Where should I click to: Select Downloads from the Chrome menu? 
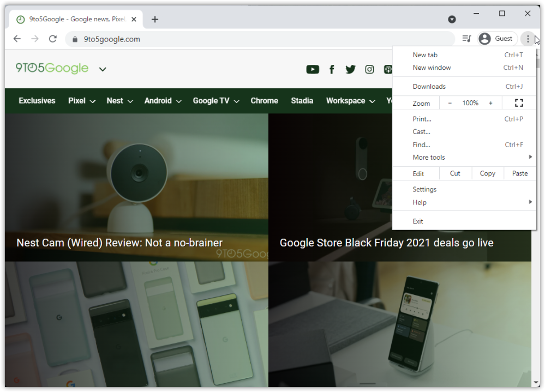429,87
